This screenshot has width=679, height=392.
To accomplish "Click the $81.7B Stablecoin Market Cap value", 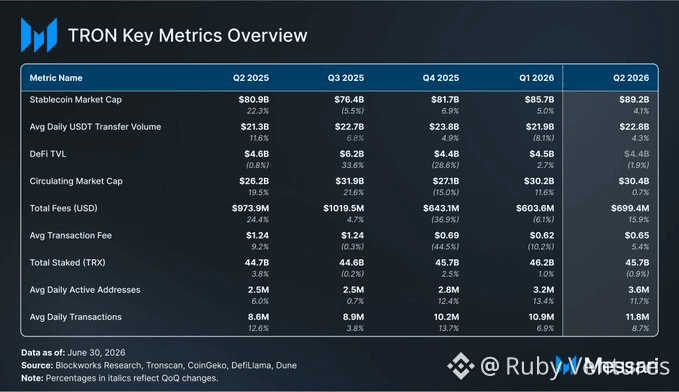I will click(445, 100).
